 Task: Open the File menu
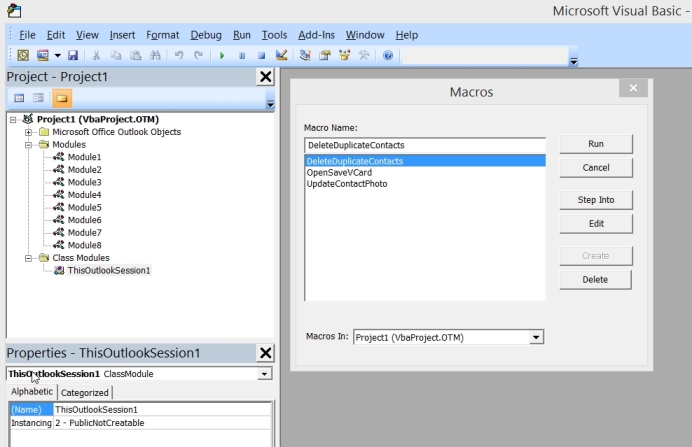pyautogui.click(x=27, y=35)
